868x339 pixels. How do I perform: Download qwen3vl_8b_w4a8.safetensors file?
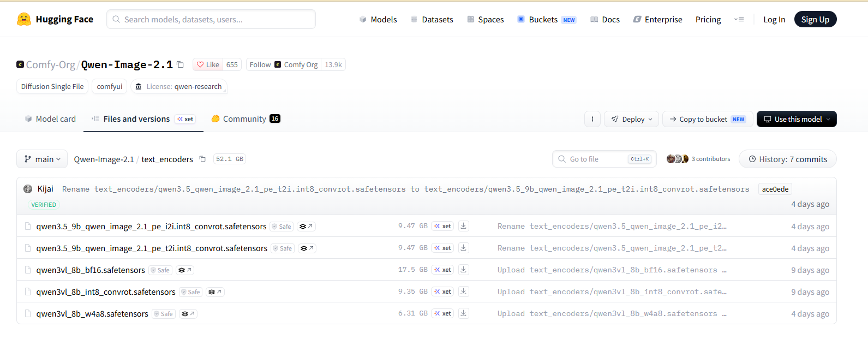pyautogui.click(x=463, y=313)
